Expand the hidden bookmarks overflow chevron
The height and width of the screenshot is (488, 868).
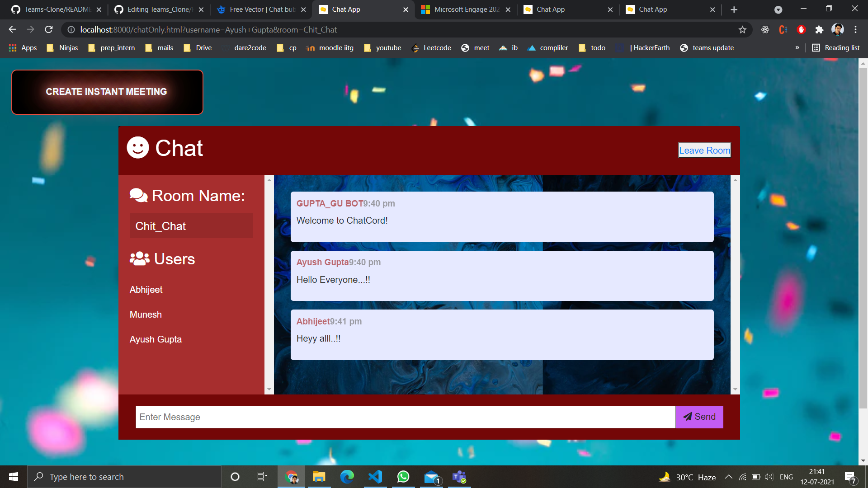[797, 48]
